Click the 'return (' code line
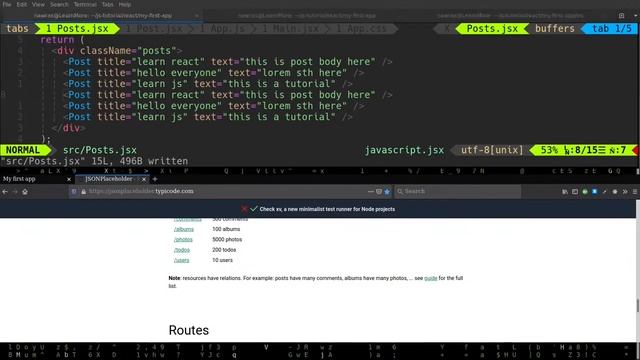 coord(62,40)
